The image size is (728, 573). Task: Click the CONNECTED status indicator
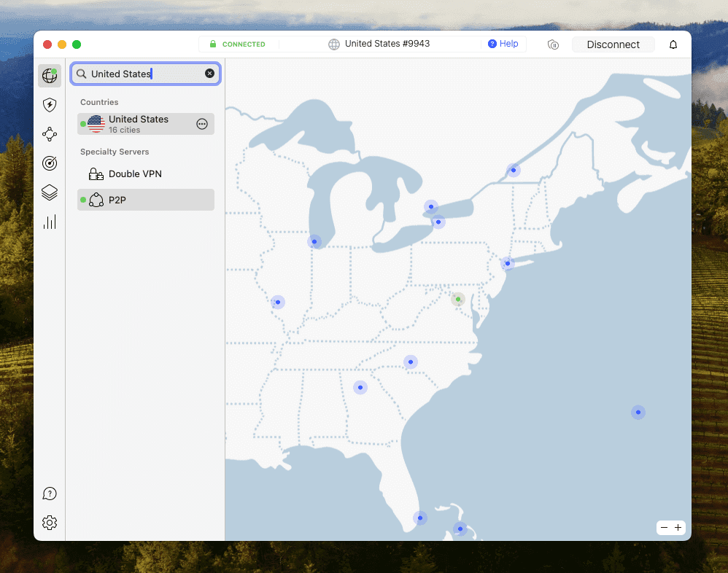click(239, 44)
